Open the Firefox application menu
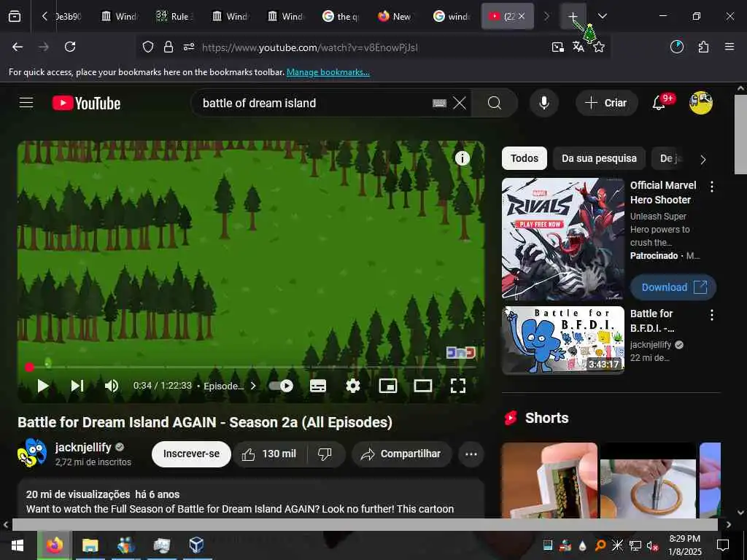The image size is (747, 560). 729,47
